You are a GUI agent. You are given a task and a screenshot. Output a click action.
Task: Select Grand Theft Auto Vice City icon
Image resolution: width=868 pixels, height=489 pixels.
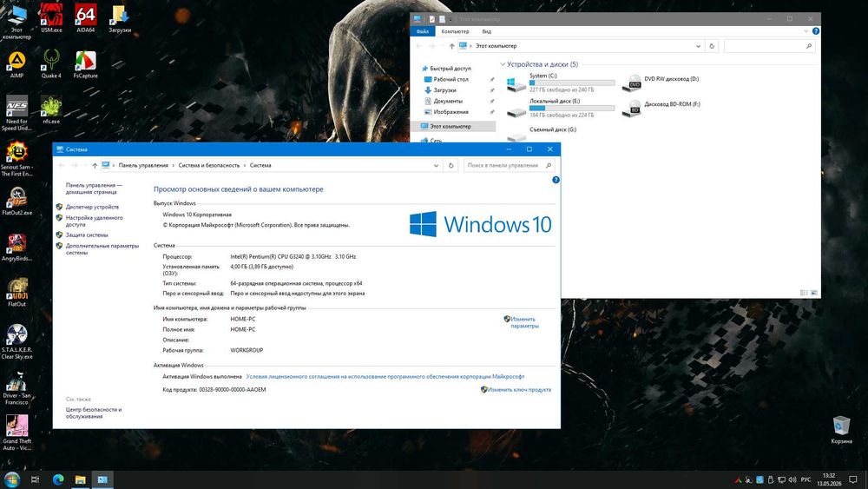click(16, 433)
